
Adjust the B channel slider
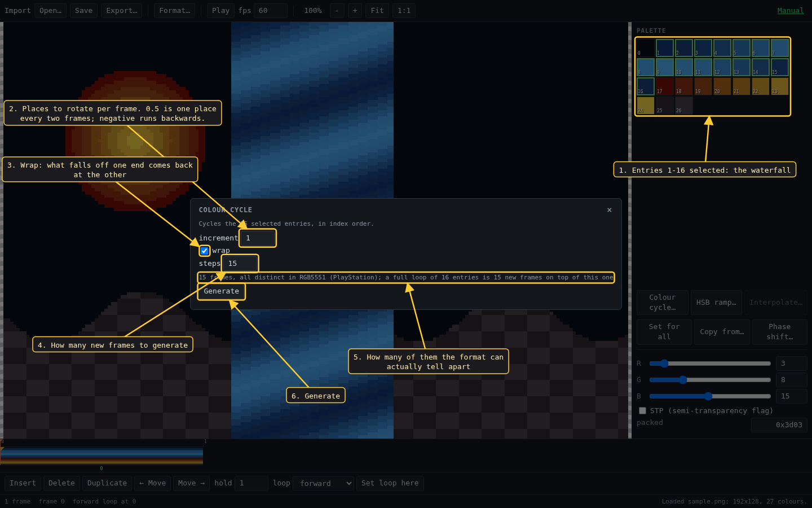click(x=710, y=396)
